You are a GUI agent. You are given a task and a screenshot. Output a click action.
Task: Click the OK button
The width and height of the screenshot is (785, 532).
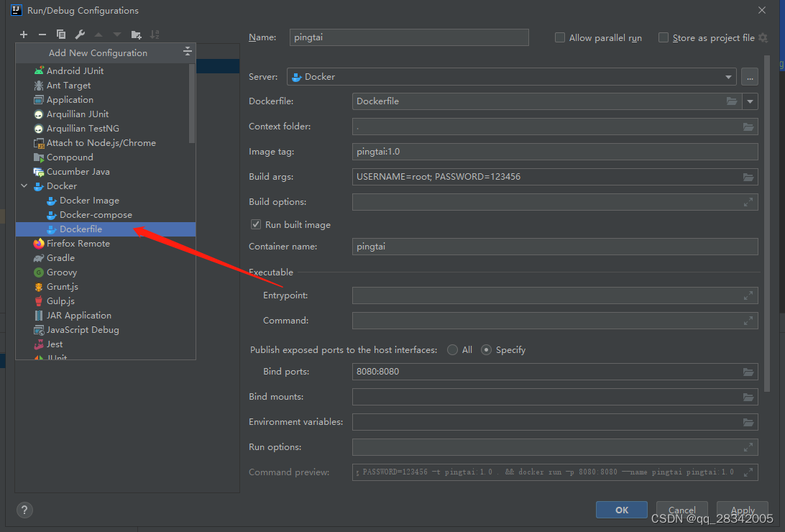tap(621, 510)
